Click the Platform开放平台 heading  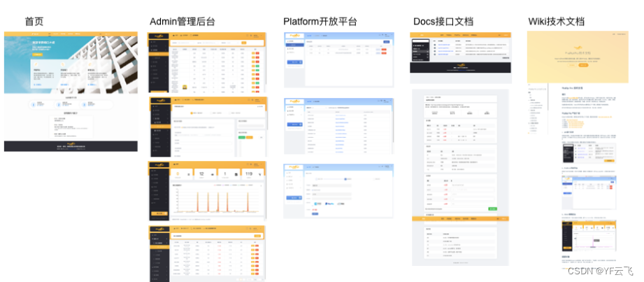(x=320, y=22)
